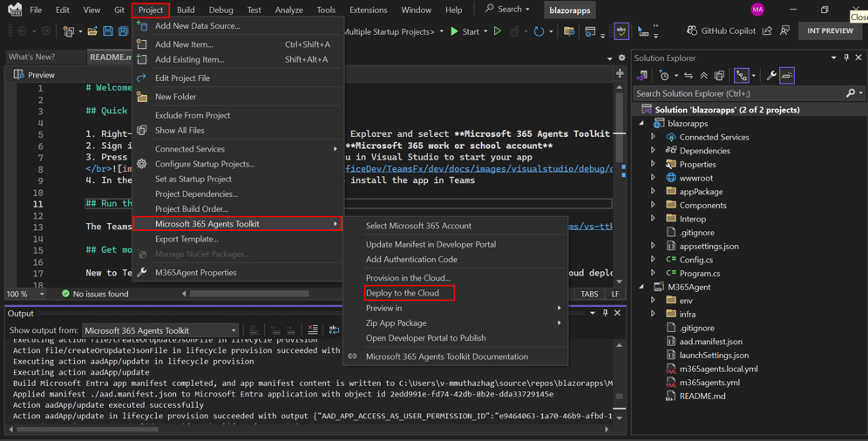Click the LF line ending indicator

pyautogui.click(x=615, y=294)
